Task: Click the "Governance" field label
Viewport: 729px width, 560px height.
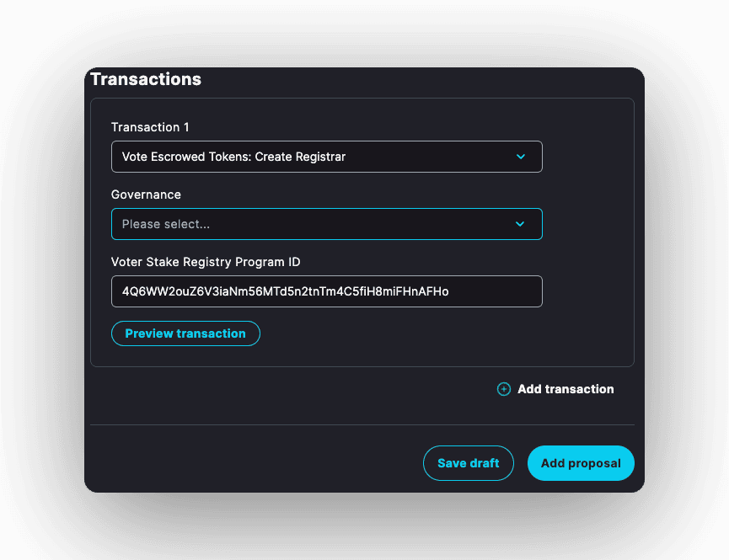Action: tap(146, 195)
